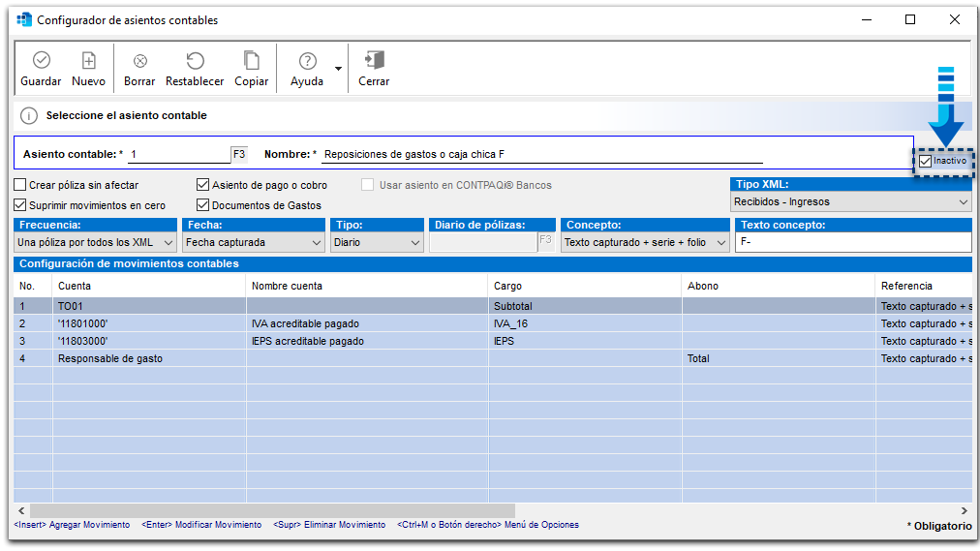Toggle the Inactivo checkbox
This screenshot has height=551, width=980.
click(x=926, y=161)
